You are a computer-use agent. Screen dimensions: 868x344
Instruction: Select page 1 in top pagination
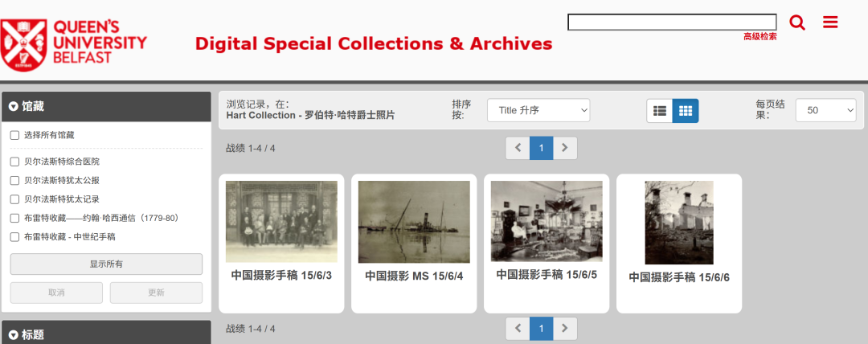pyautogui.click(x=542, y=148)
